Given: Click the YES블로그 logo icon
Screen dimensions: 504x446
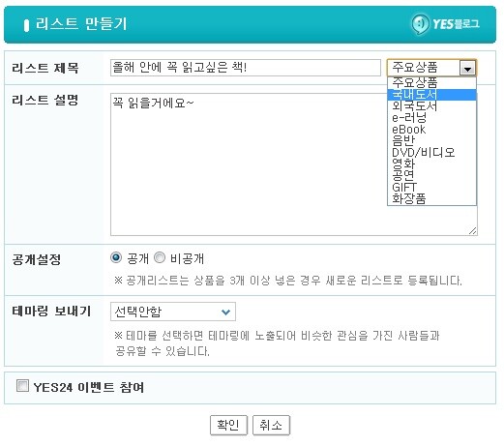Looking at the screenshot, I should 421,24.
